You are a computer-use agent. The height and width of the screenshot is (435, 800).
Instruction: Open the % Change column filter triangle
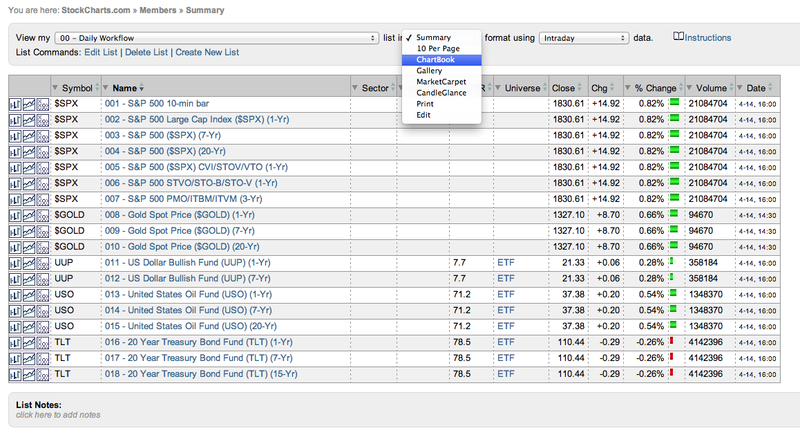(x=628, y=88)
